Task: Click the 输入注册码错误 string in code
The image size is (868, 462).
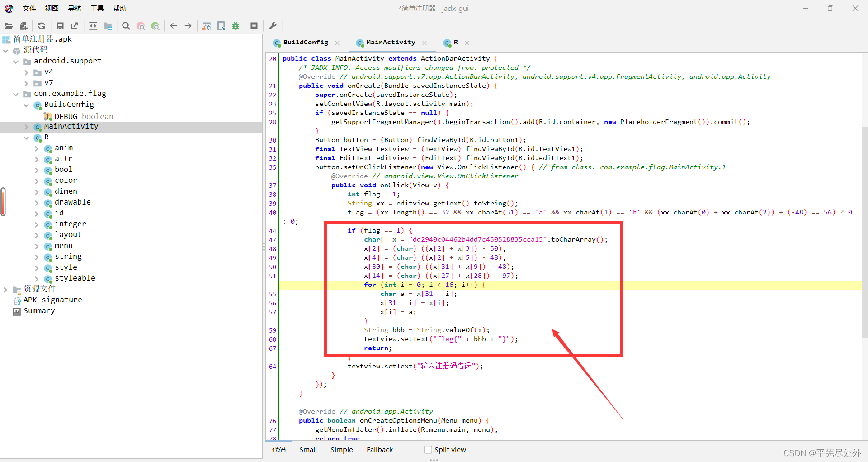Action: coord(446,366)
